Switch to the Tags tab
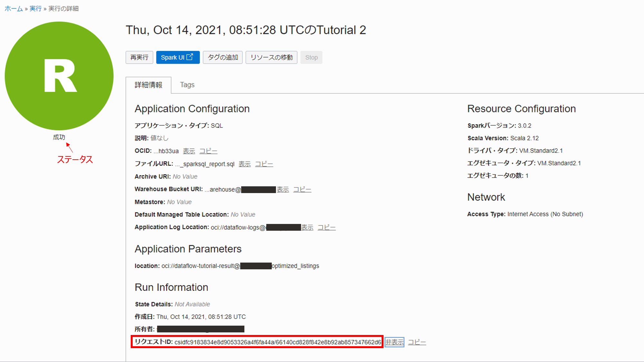The image size is (644, 362). pos(187,85)
